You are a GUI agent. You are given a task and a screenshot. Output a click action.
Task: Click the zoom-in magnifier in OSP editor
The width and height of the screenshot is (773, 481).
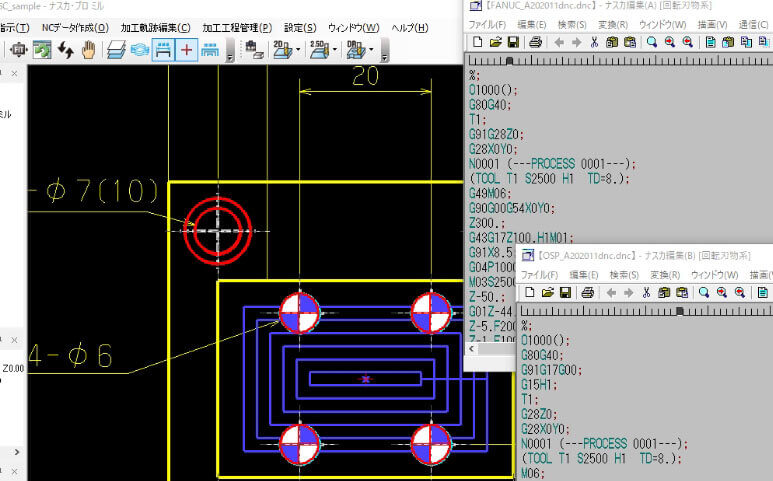point(721,292)
